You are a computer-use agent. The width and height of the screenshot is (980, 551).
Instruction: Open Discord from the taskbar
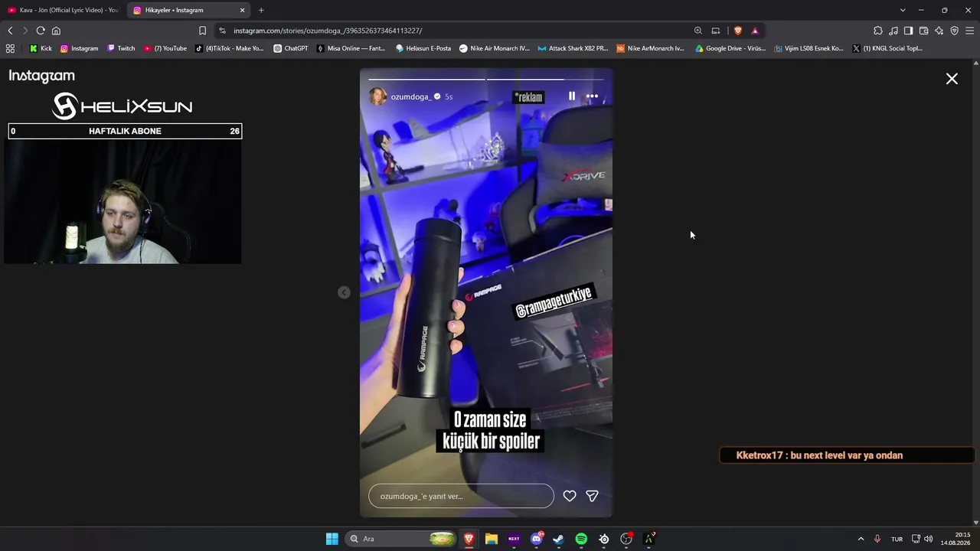[537, 539]
